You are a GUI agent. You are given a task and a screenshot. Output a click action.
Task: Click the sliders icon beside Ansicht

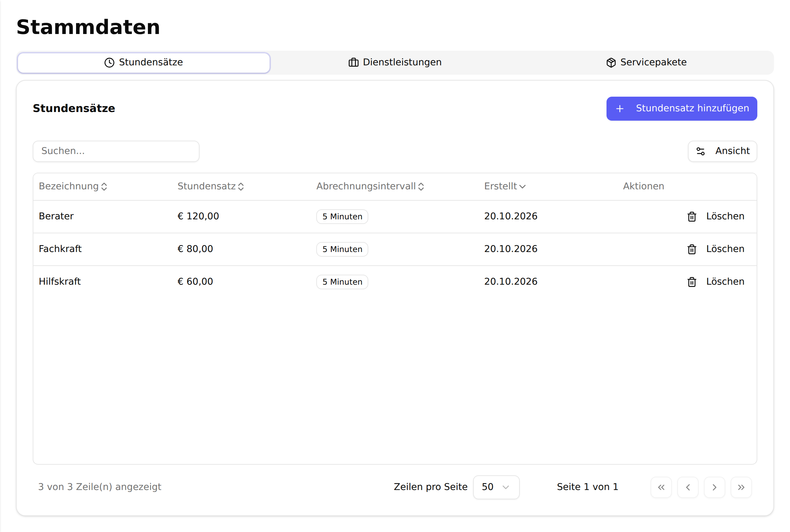pos(700,151)
